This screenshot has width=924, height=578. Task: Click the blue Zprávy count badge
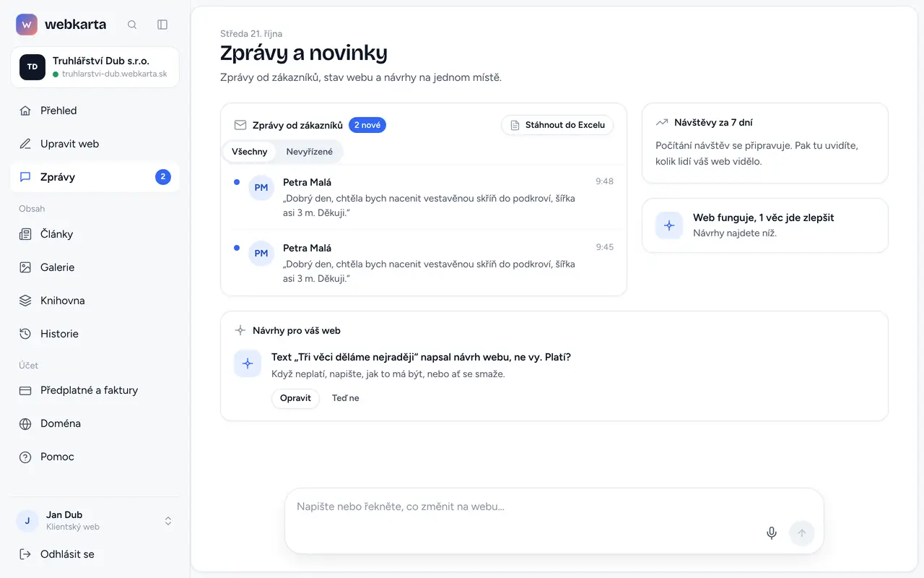click(x=163, y=177)
